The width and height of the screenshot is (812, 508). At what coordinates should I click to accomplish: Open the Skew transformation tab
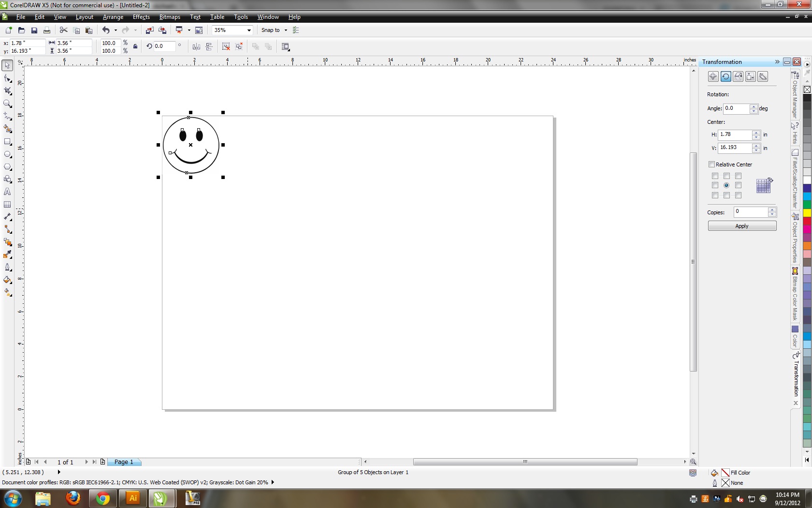tap(763, 76)
